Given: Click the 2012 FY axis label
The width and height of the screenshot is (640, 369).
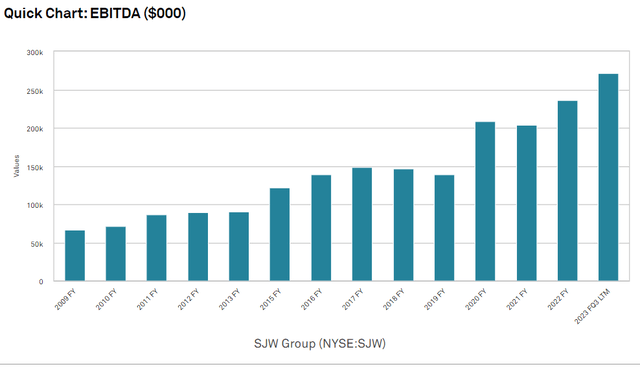Looking at the screenshot, I should click(x=188, y=299).
